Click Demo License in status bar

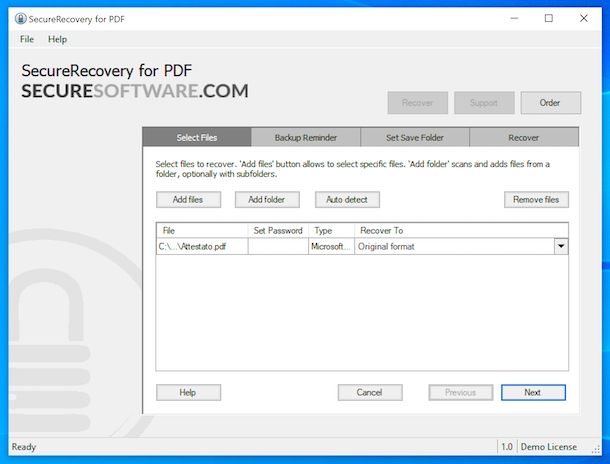(549, 447)
